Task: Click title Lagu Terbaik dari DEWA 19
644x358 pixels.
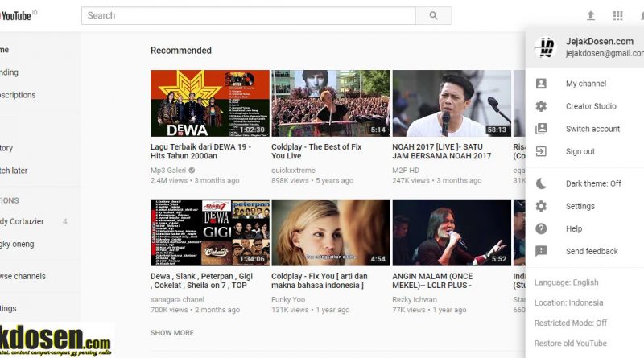Action: (x=200, y=151)
